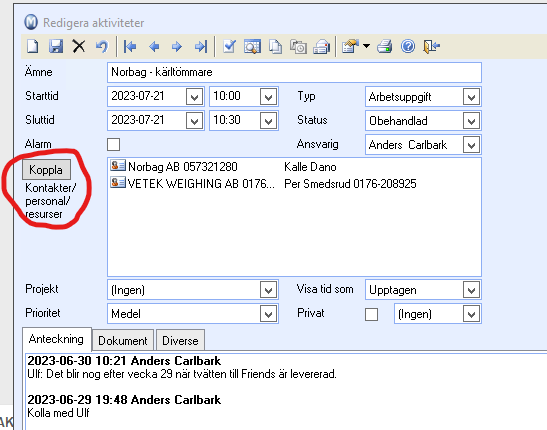The width and height of the screenshot is (547, 430).
Task: Click Per Smedsrud 0176-208925 entry
Action: [x=350, y=184]
